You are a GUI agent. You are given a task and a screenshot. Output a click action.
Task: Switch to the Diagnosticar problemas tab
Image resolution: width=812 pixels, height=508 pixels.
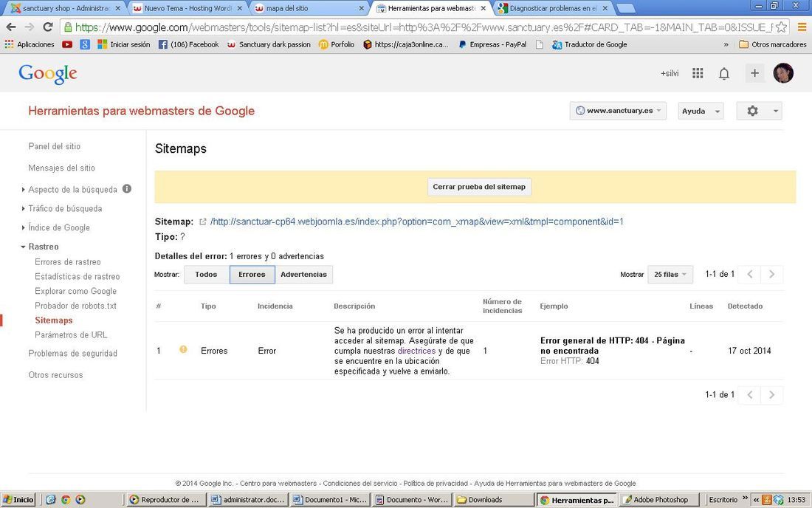click(553, 8)
